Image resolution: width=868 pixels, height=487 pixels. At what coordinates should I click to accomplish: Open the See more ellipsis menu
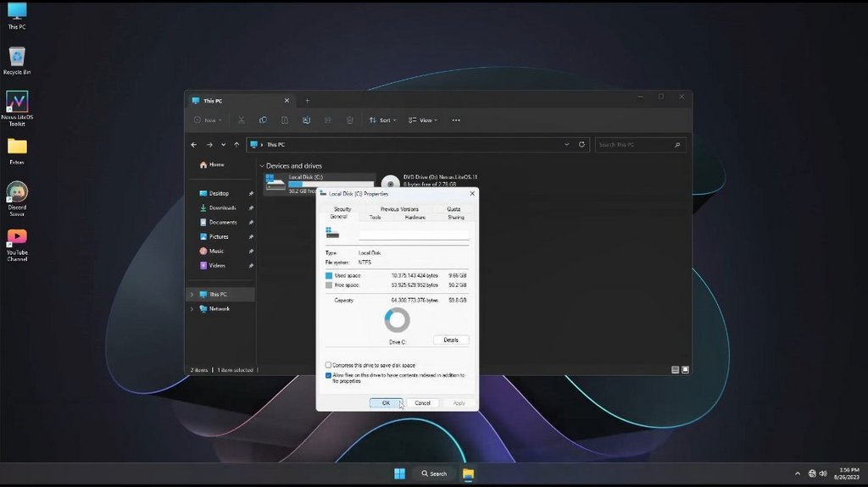pos(456,120)
